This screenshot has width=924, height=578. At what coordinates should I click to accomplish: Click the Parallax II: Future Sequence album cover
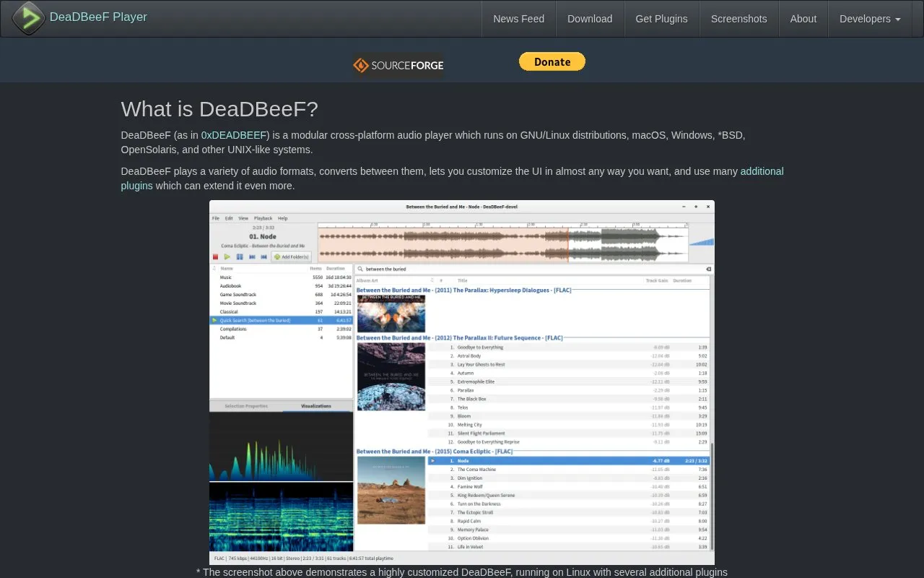click(x=391, y=376)
